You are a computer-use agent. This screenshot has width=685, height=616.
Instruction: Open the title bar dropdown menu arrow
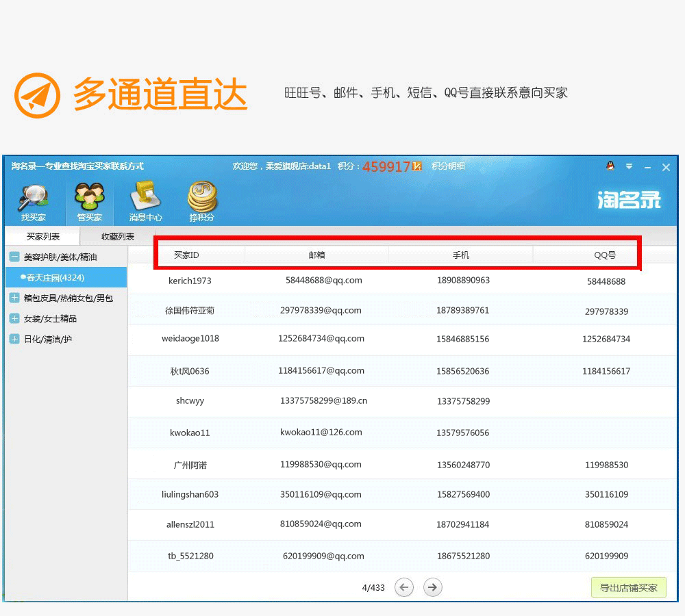click(x=629, y=166)
